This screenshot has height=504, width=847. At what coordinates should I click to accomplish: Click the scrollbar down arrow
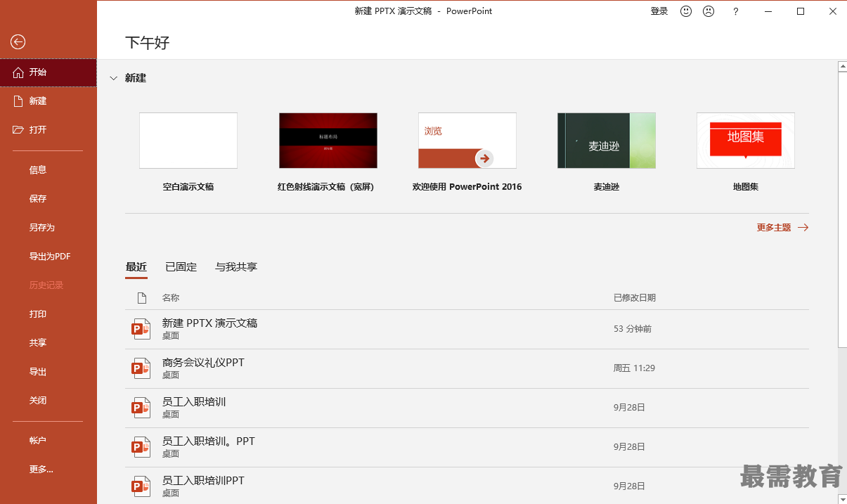click(x=843, y=499)
